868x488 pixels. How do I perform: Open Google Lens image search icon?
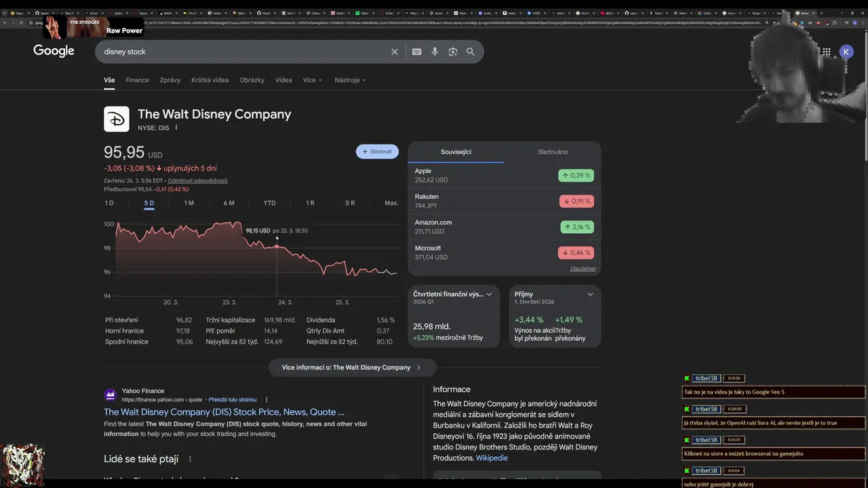click(453, 52)
